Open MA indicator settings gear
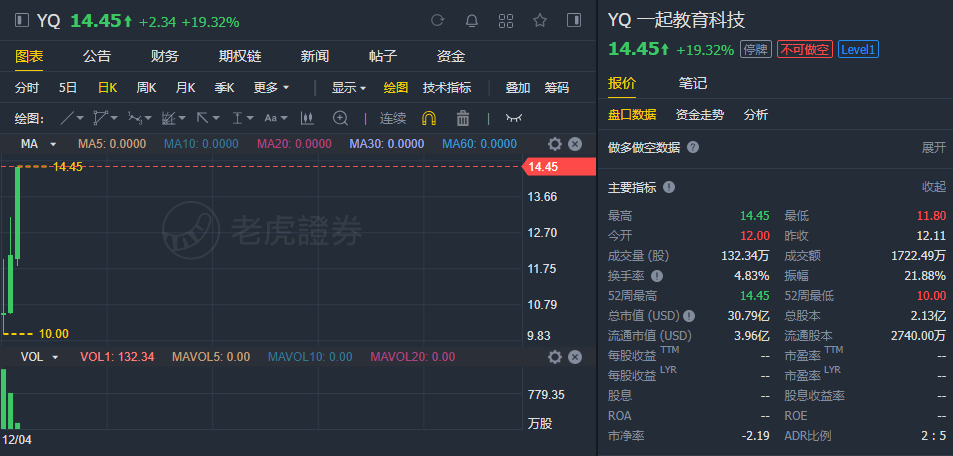Screen dimensions: 953x456 click(x=554, y=144)
